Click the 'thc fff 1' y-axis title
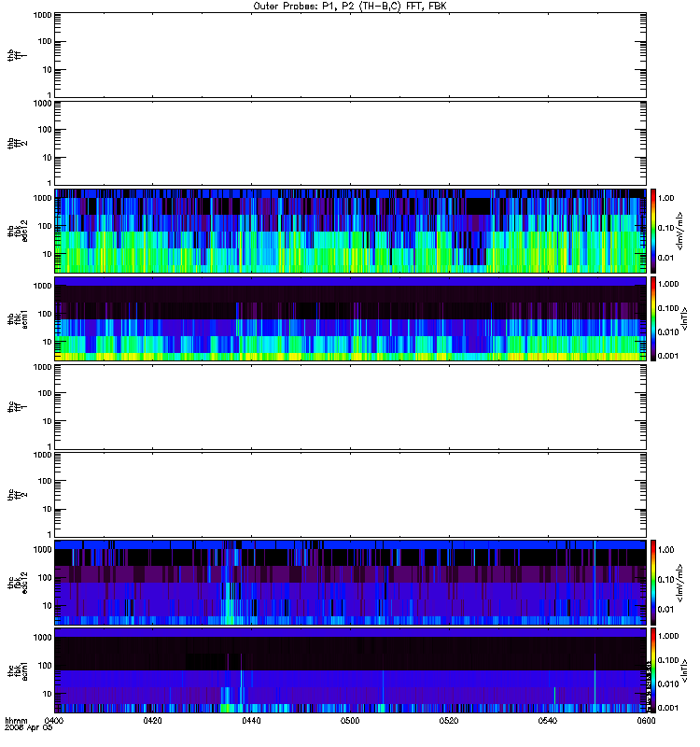700x747 pixels. 17,407
